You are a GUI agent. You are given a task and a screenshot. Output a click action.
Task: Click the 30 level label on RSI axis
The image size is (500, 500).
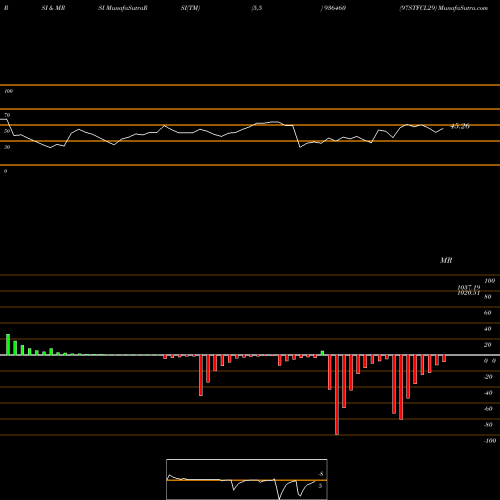click(x=7, y=147)
